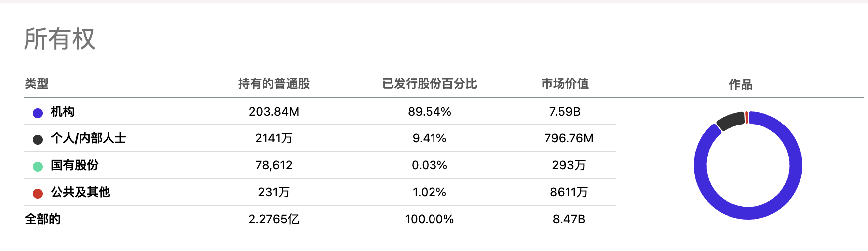The height and width of the screenshot is (251, 868).
Task: Click the 市场价值 column header
Action: 565,84
